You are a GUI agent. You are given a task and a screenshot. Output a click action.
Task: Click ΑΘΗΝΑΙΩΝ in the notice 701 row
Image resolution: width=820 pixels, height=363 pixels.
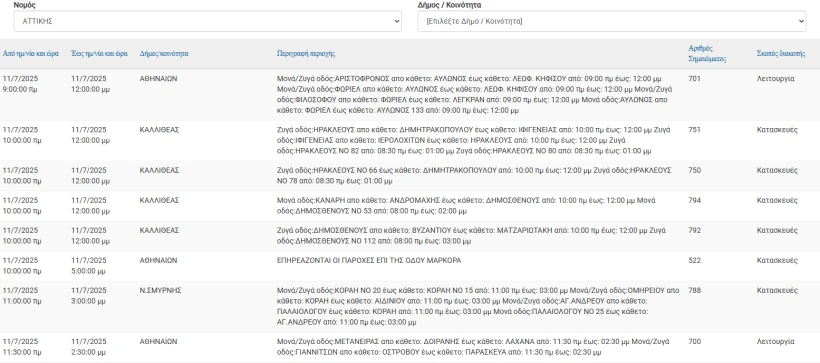(158, 79)
